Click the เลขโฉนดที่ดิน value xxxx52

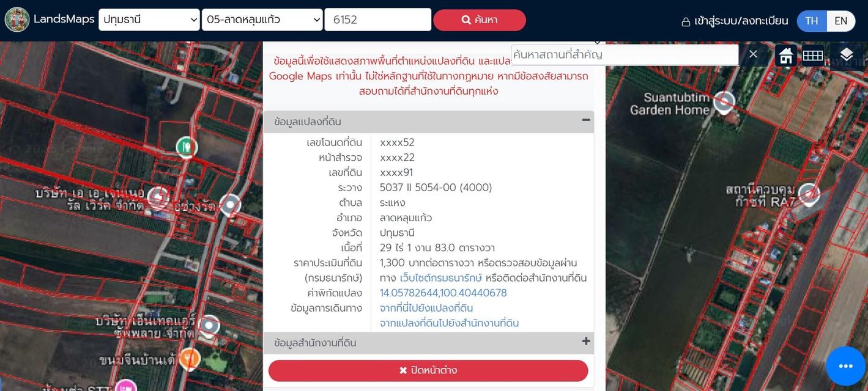point(397,142)
